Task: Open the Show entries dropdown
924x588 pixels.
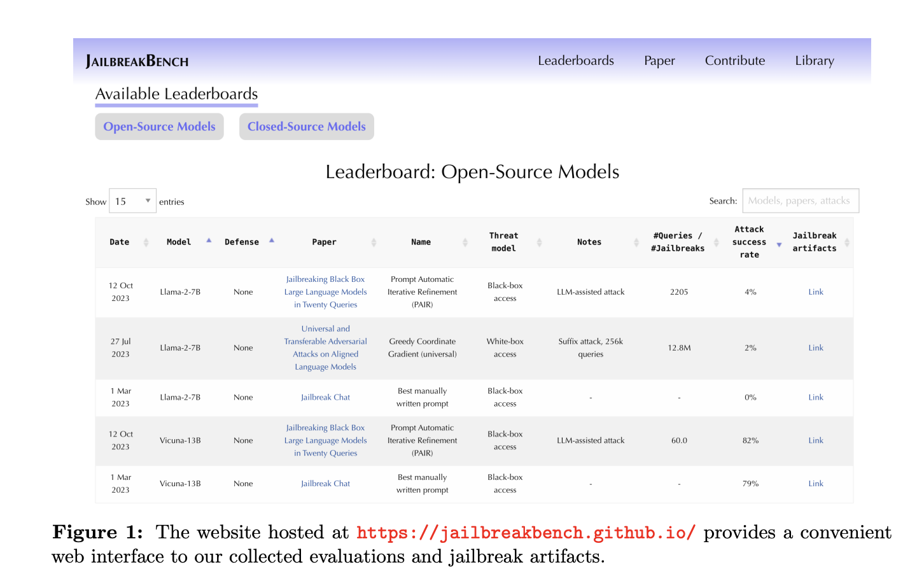Action: click(x=132, y=200)
